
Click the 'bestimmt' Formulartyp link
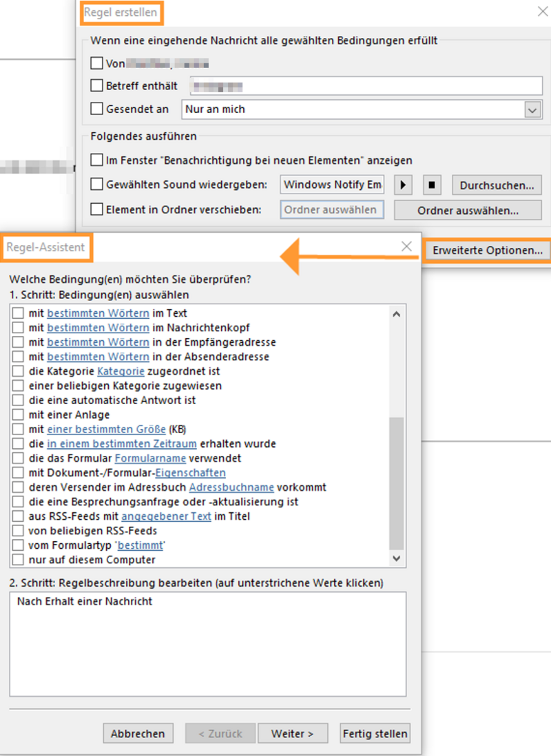[141, 545]
